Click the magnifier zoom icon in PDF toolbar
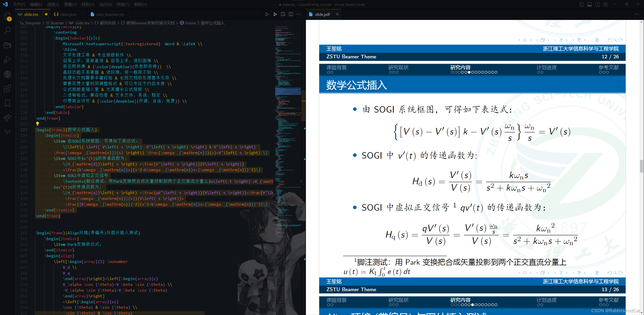Image resolution: width=644 pixels, height=315 pixels. [x=615, y=40]
